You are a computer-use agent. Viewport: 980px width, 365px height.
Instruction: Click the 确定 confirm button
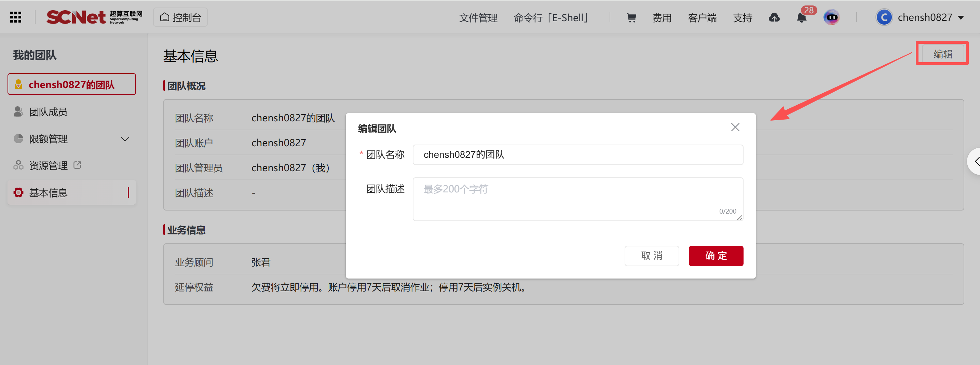716,255
